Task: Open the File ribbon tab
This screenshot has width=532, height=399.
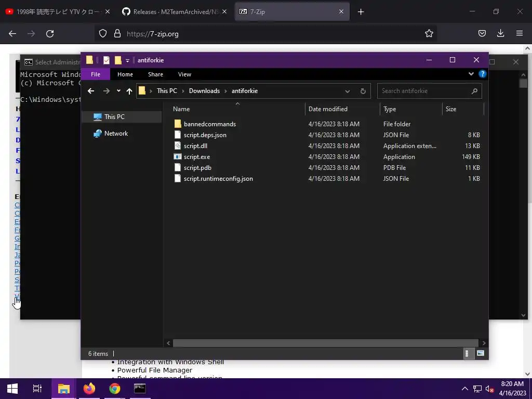Action: click(x=96, y=74)
